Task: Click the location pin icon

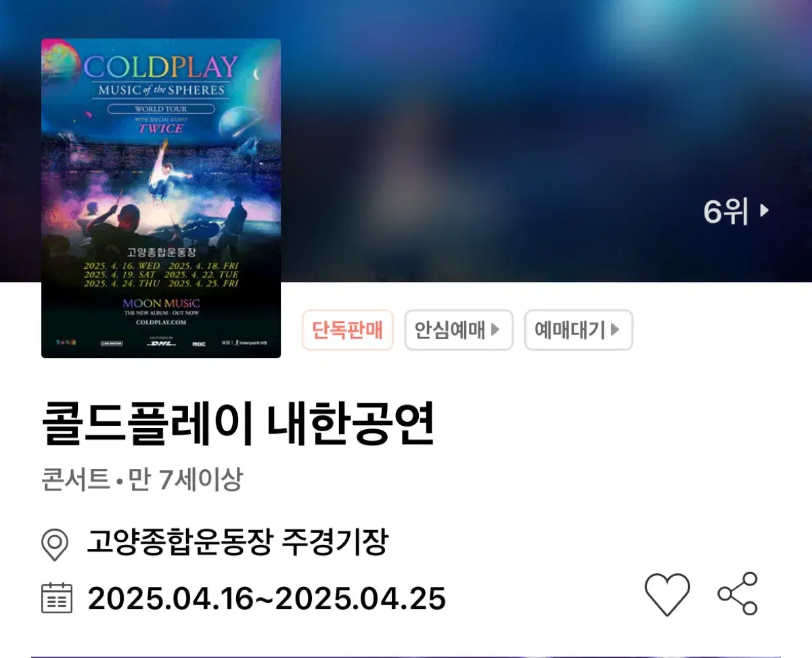Action: coord(55,544)
